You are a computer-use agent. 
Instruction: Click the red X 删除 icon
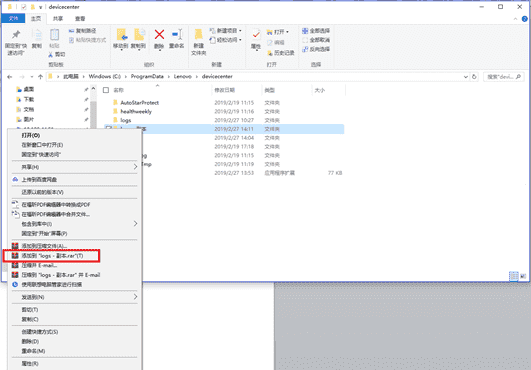159,34
